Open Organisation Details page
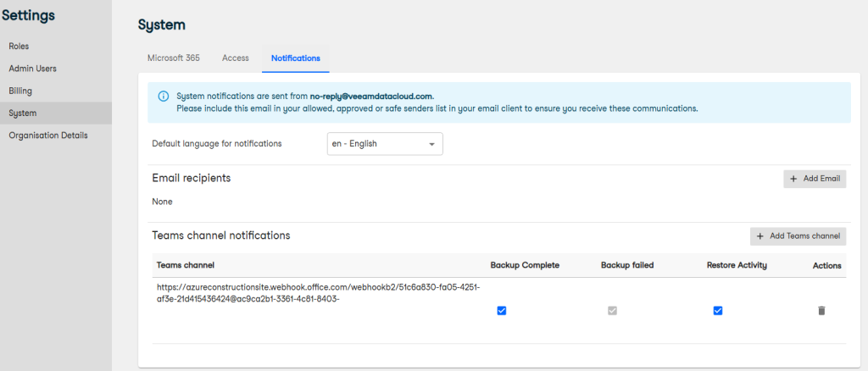The image size is (868, 371). click(x=48, y=135)
